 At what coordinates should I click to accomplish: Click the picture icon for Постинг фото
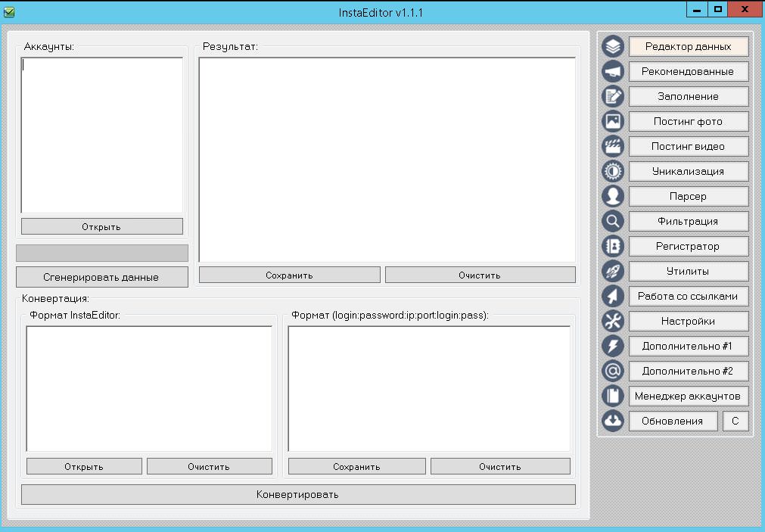tap(613, 121)
